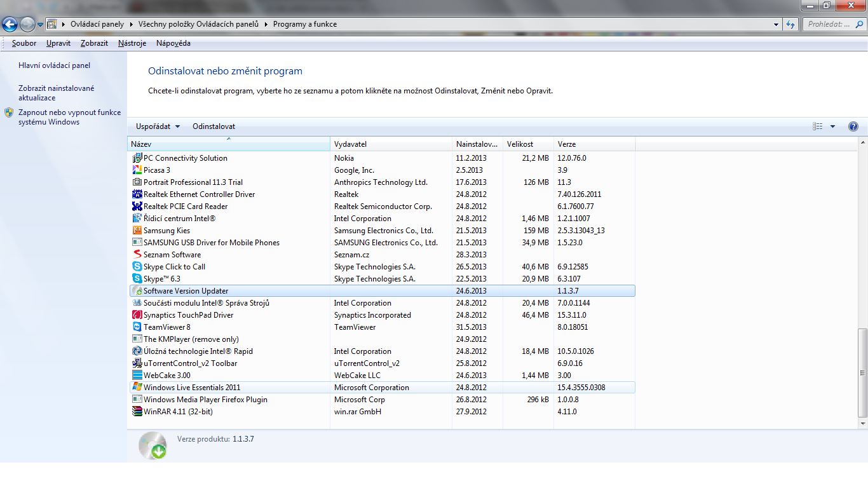Click the Programy a funkce breadcrumb
The image size is (868, 488).
pyautogui.click(x=305, y=25)
